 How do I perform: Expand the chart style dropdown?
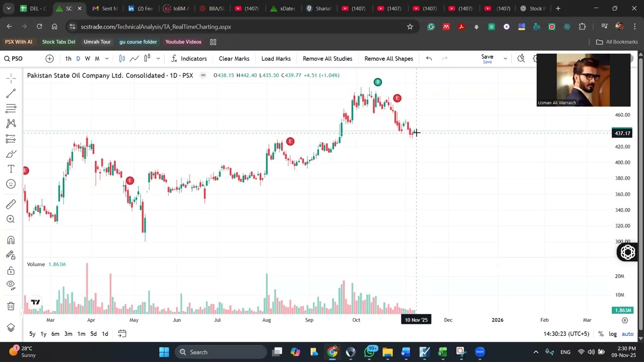click(x=158, y=59)
